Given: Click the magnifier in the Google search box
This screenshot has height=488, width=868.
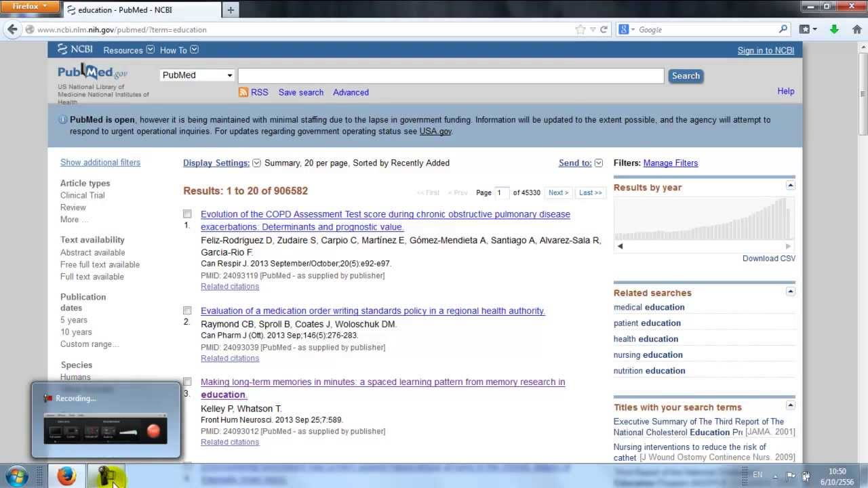Looking at the screenshot, I should click(x=783, y=29).
